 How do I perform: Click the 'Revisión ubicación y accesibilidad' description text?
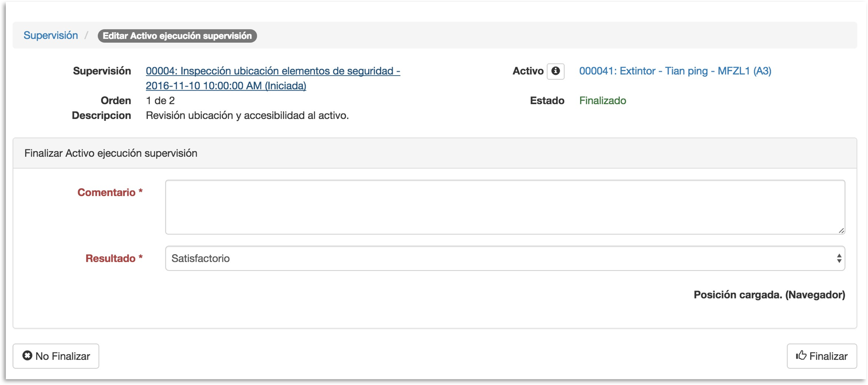click(247, 115)
